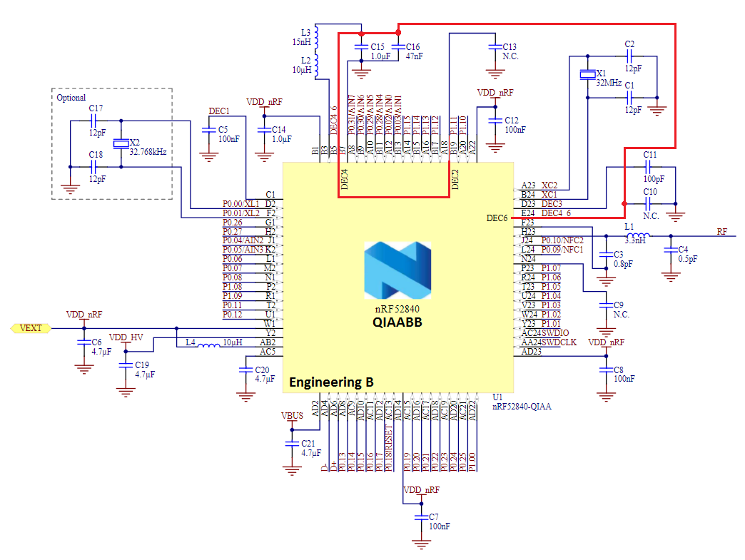Click the "C9" capacitor designator

point(618,305)
